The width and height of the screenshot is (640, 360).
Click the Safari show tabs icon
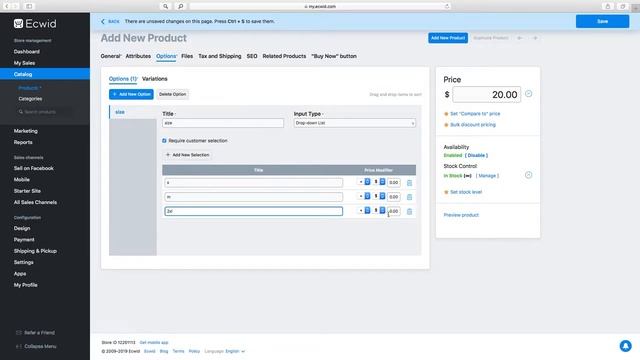pos(623,6)
